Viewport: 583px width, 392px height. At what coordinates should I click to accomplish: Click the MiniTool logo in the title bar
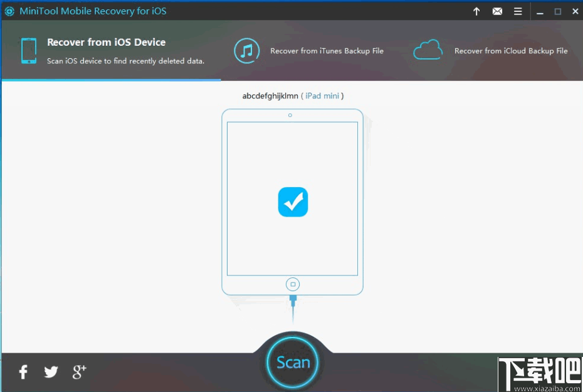tap(8, 11)
